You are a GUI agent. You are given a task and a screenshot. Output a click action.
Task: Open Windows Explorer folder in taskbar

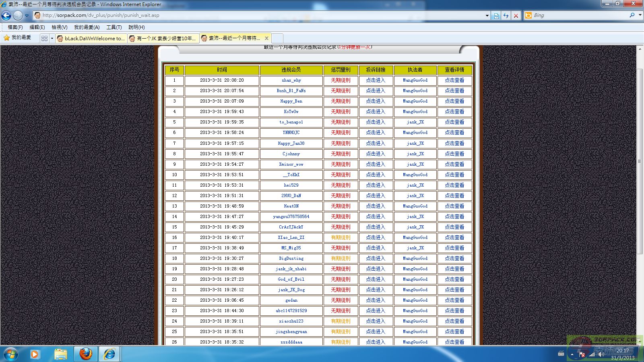(60, 354)
